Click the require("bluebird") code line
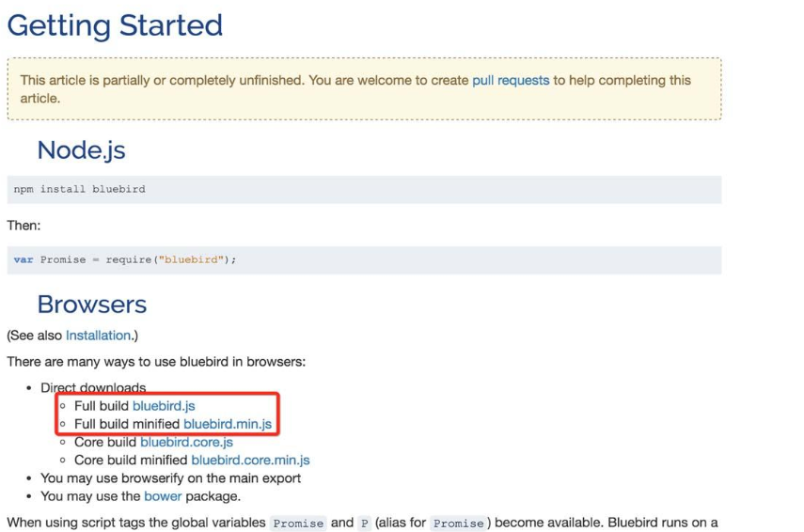Viewport: 804px width, 532px height. pos(125,259)
